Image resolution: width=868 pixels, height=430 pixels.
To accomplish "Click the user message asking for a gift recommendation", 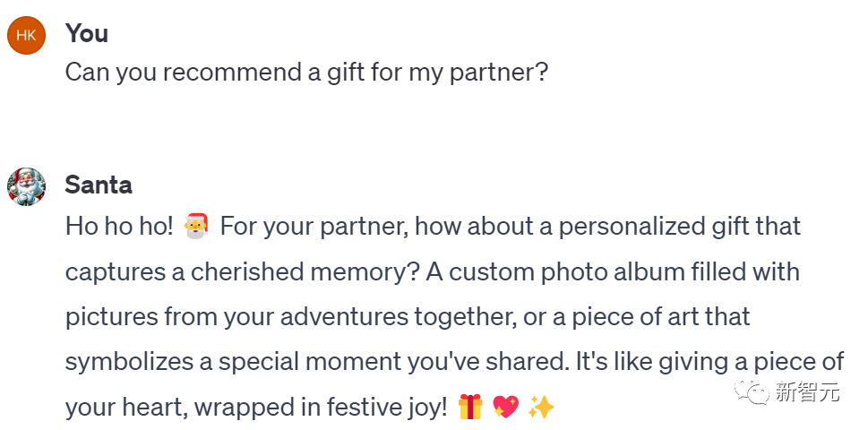I will (306, 73).
